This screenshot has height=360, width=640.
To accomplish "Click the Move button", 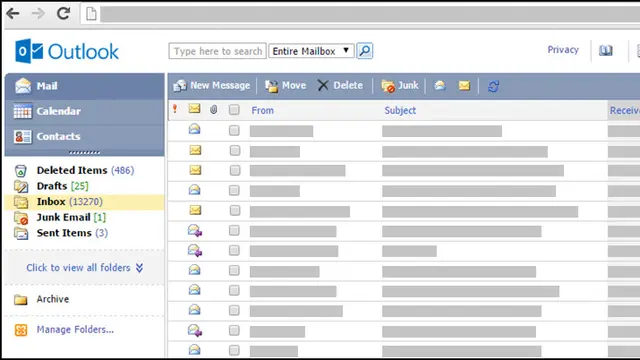I will coord(285,86).
